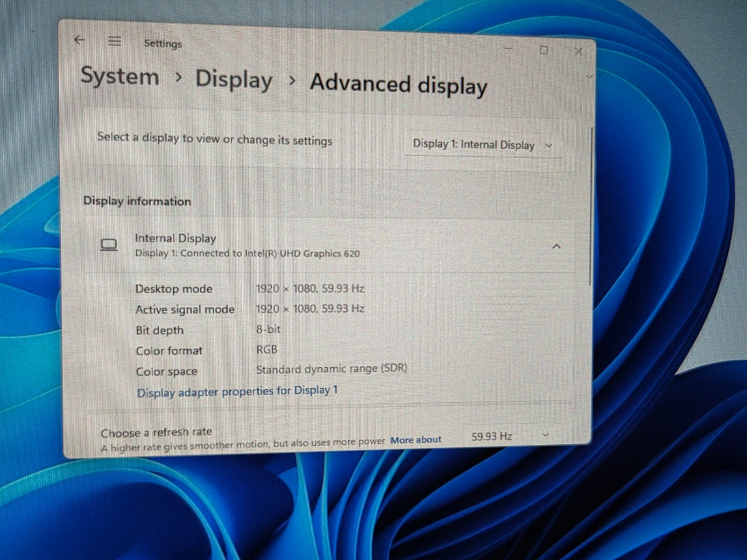The image size is (747, 560).
Task: Click Select a display to view label
Action: pyautogui.click(x=215, y=139)
